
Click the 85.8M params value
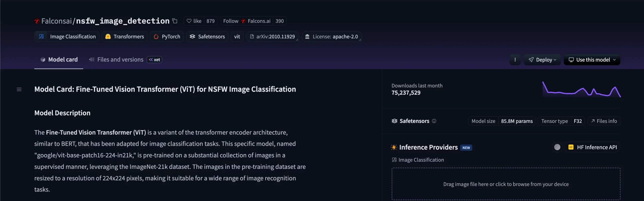click(x=517, y=121)
